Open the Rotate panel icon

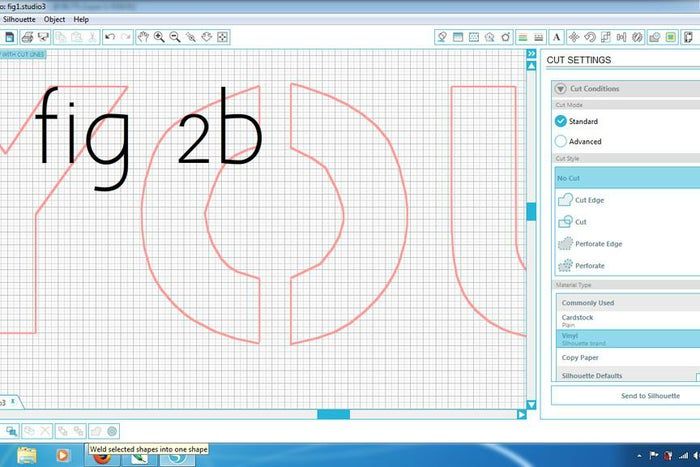(591, 37)
